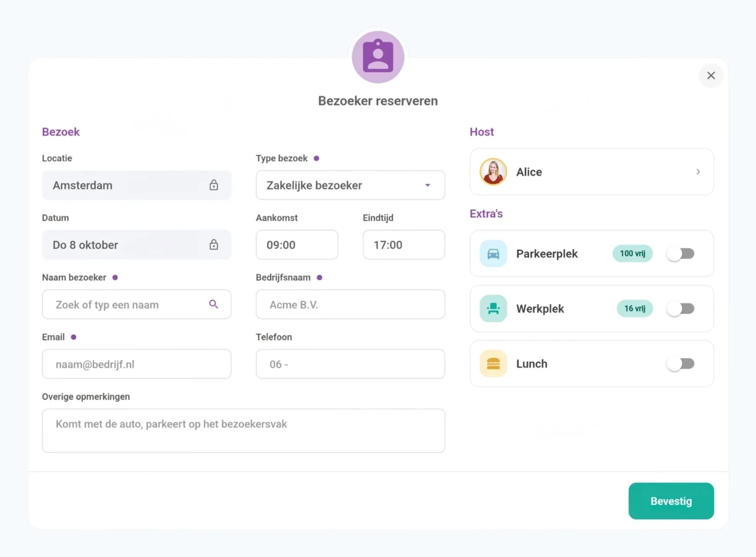Open the Type bezoek dropdown

(x=350, y=185)
